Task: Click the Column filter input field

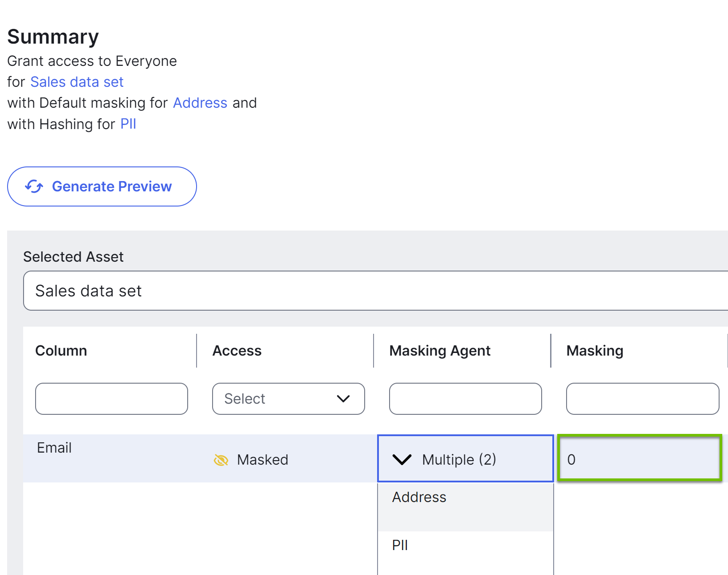Action: (111, 399)
